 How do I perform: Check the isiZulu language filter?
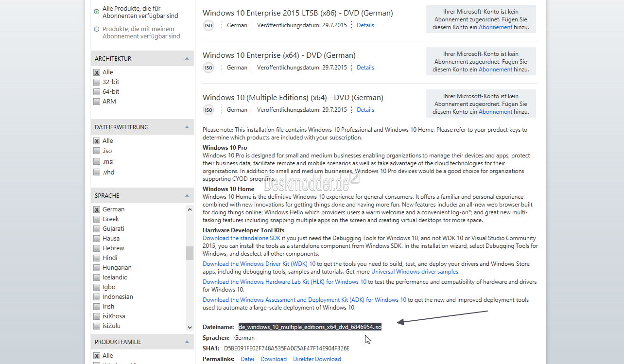(x=97, y=326)
